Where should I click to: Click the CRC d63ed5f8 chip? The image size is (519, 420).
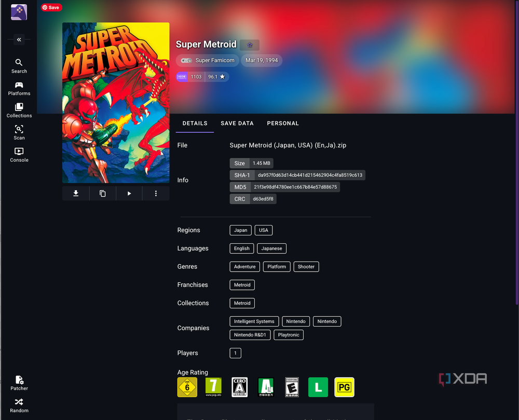253,199
